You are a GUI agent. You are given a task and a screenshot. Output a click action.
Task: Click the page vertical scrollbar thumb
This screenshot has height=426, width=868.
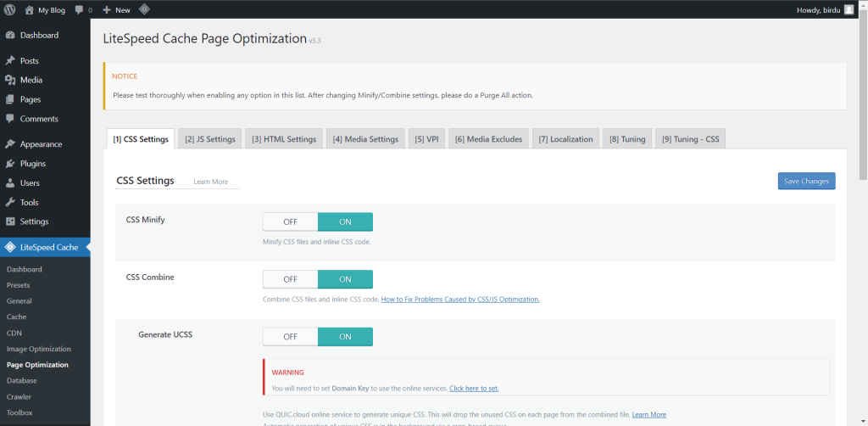click(x=863, y=95)
